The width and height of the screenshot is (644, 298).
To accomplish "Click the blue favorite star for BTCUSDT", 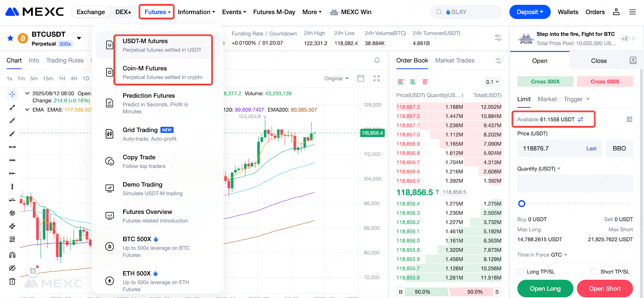I will click(x=10, y=38).
